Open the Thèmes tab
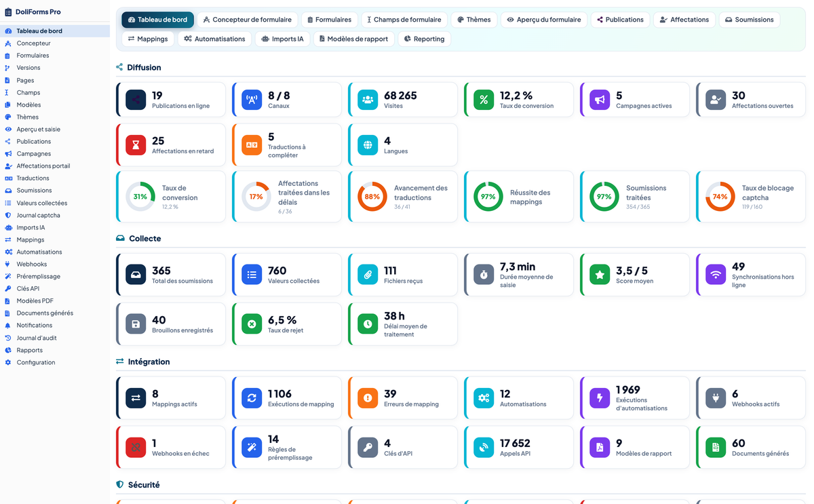814x504 pixels. pyautogui.click(x=473, y=20)
